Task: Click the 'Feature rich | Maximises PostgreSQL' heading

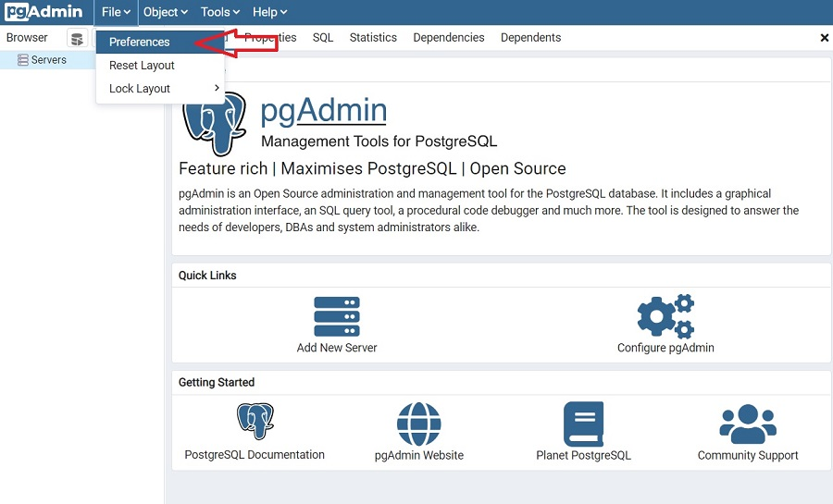Action: pyautogui.click(x=372, y=168)
